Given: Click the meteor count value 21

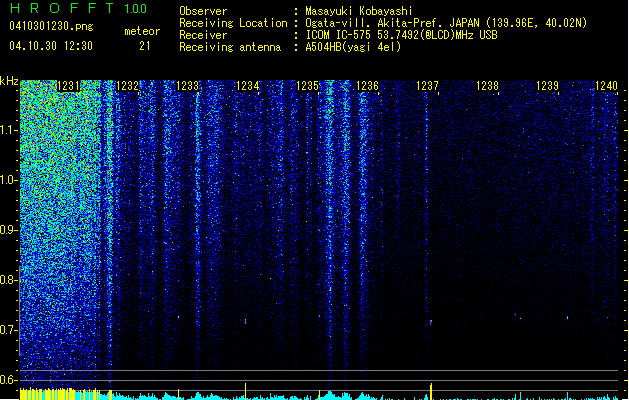Looking at the screenshot, I should coord(144,46).
